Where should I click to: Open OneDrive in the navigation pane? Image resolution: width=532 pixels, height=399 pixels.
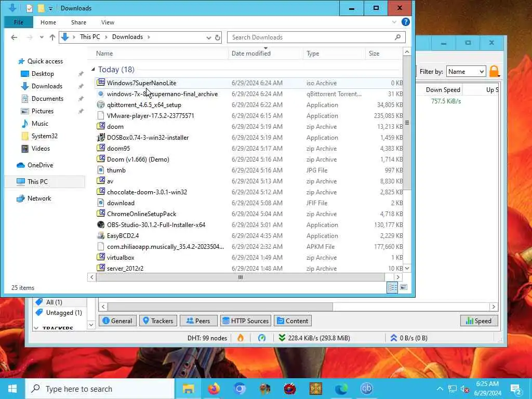point(40,165)
